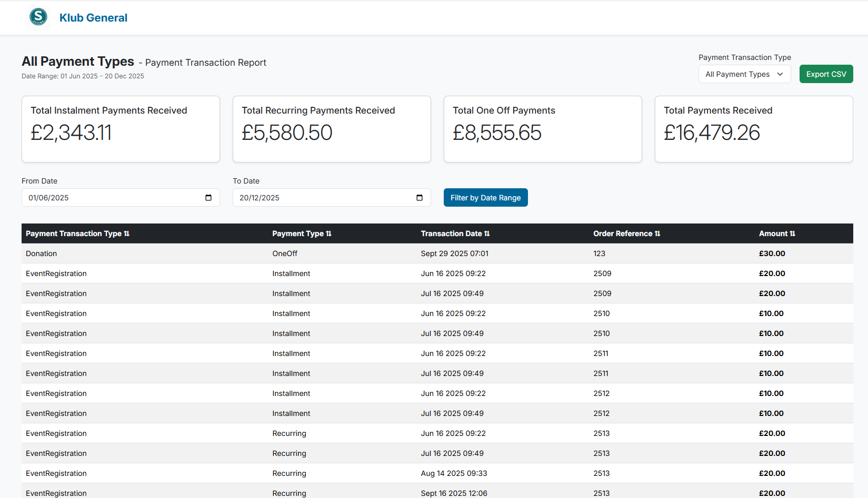Screen dimensions: 868x498
Task: Click the Export CSV button
Action: 826,74
